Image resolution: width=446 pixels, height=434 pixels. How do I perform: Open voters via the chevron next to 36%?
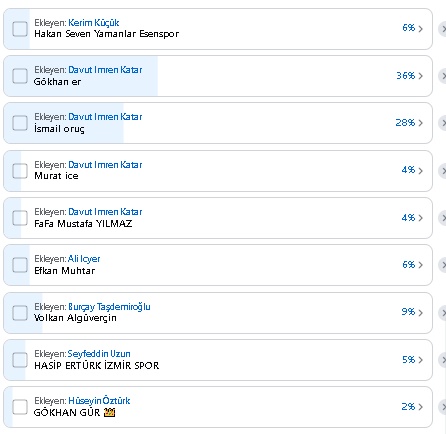tap(421, 76)
